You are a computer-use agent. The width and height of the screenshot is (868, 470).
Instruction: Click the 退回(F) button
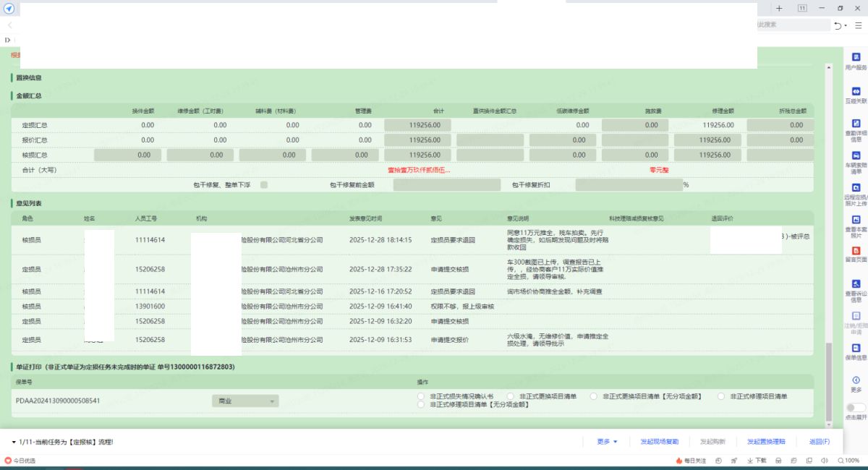(819, 442)
